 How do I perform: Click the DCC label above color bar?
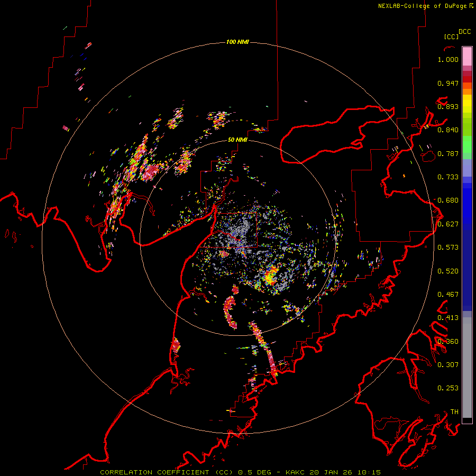[x=464, y=32]
